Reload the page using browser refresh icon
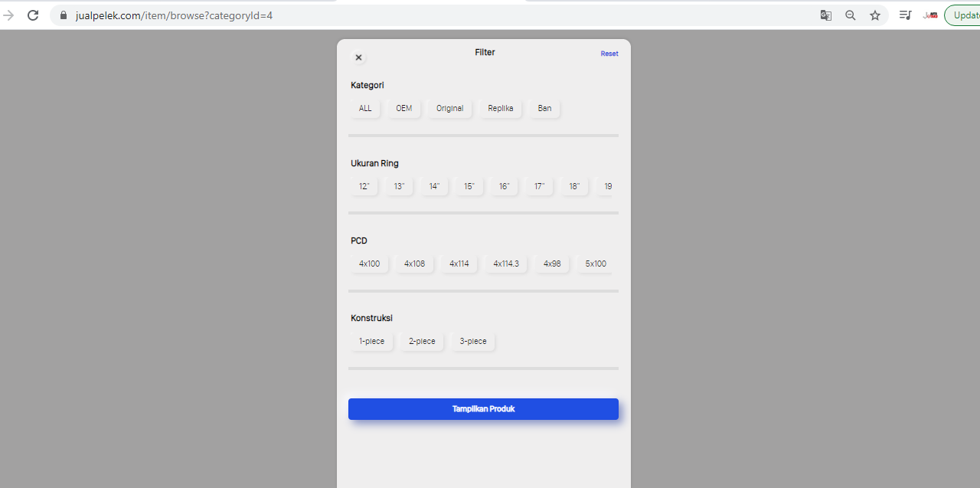 33,15
